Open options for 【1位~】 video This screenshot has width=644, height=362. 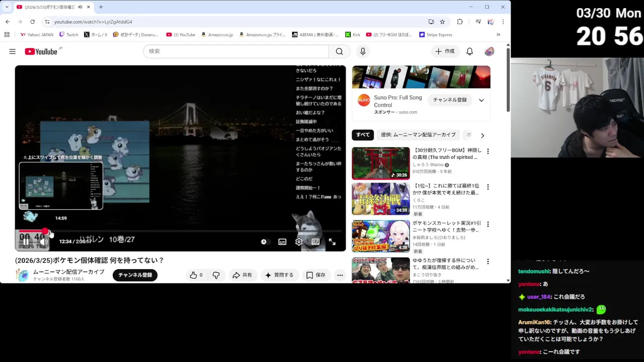[488, 187]
